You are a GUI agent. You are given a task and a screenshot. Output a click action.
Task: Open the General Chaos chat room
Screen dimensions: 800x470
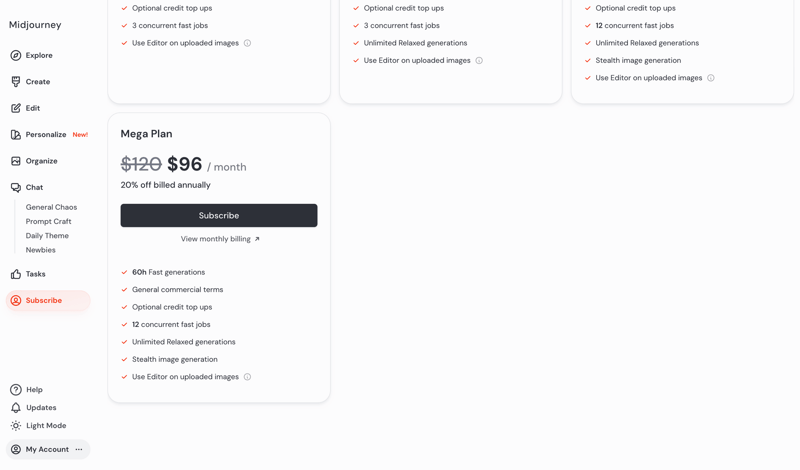51,207
